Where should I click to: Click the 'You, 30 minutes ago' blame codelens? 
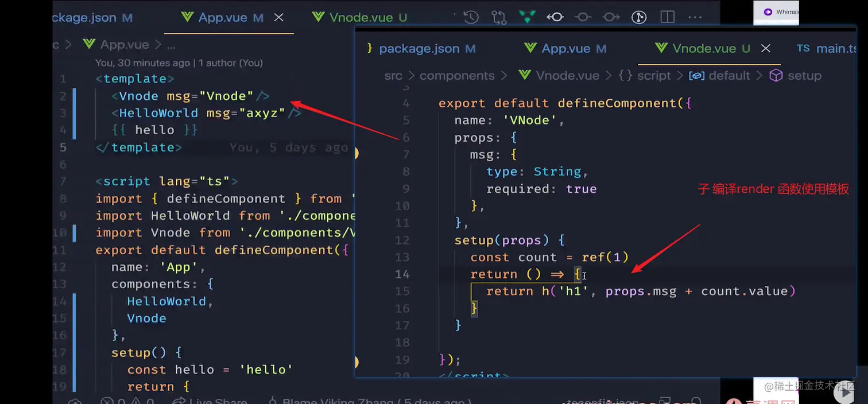142,63
